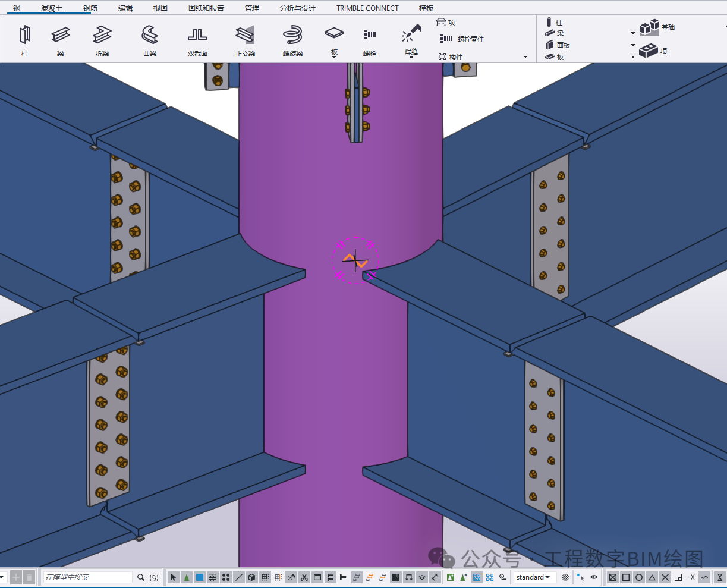Click the orthogonal beam (正交梁) icon

[x=245, y=36]
